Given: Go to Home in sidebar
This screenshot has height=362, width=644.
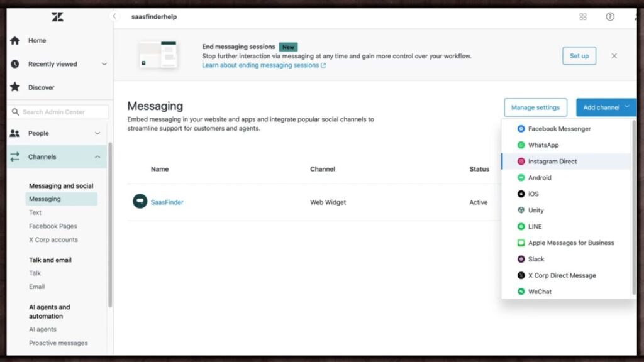Looking at the screenshot, I should pos(37,40).
